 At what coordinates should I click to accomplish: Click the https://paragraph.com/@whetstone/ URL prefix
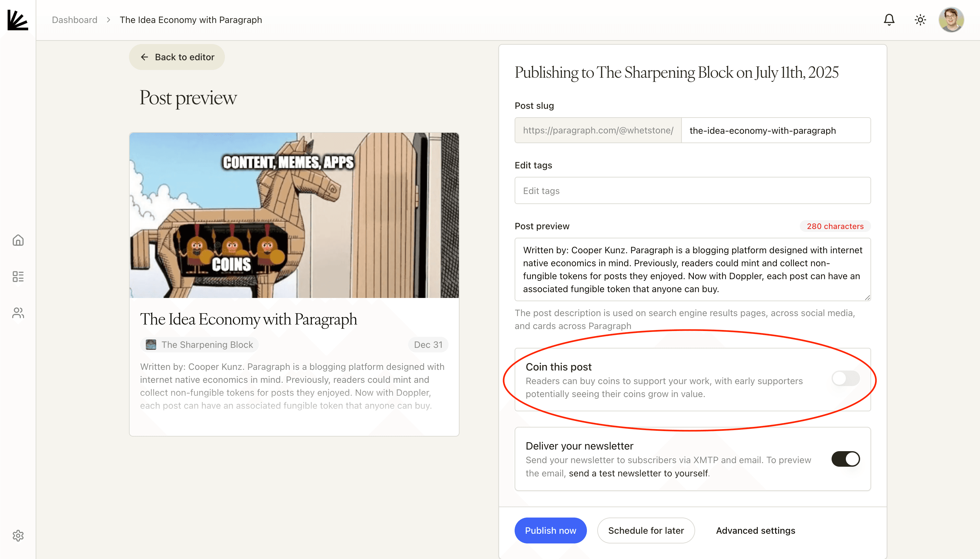[598, 130]
